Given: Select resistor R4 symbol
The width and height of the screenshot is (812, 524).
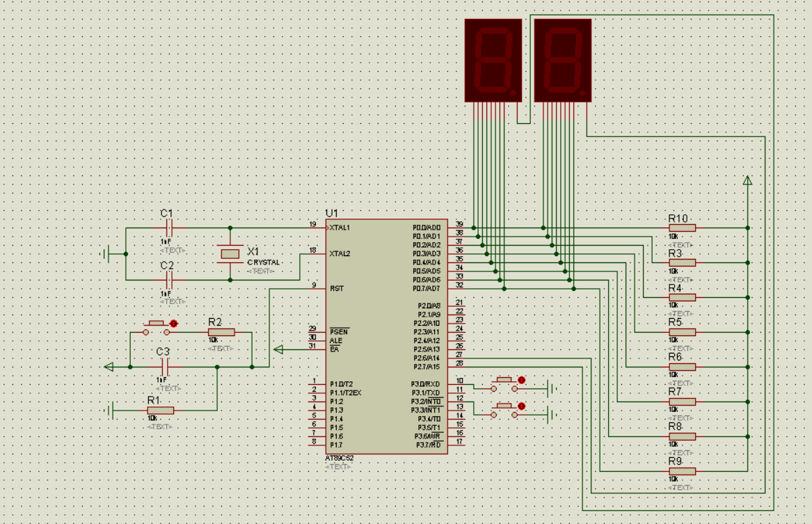Looking at the screenshot, I should click(x=682, y=297).
